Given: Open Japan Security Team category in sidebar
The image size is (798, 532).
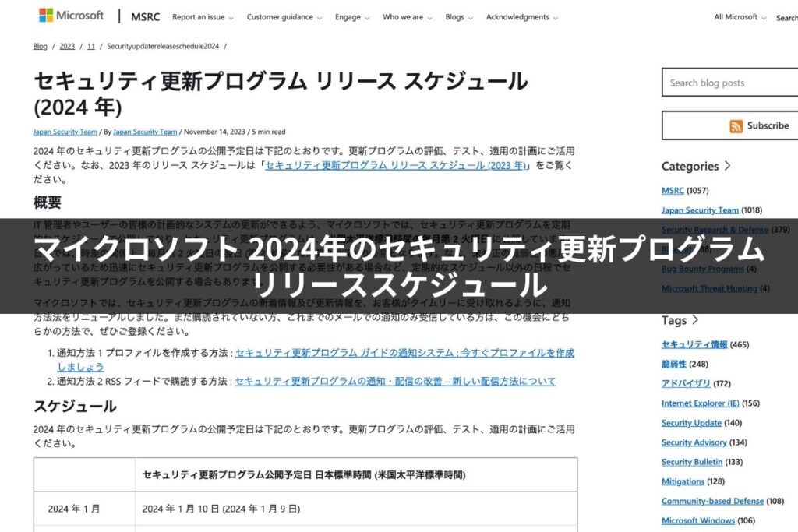Looking at the screenshot, I should click(700, 210).
